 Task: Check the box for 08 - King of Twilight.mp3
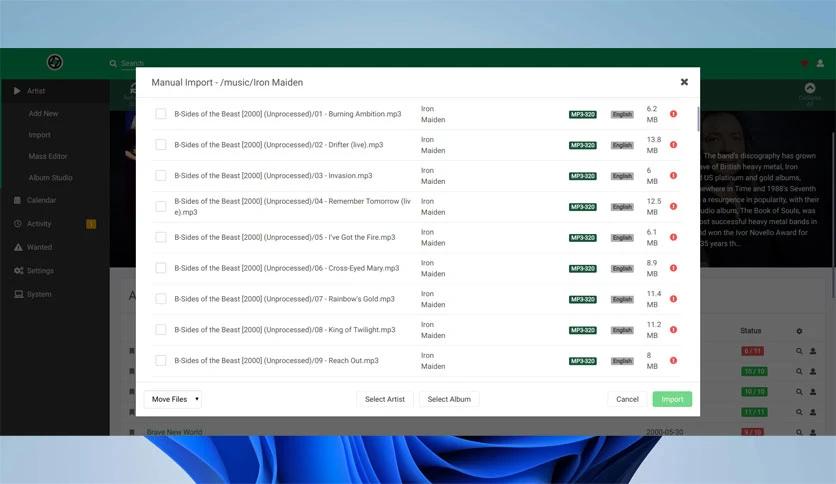pos(160,330)
